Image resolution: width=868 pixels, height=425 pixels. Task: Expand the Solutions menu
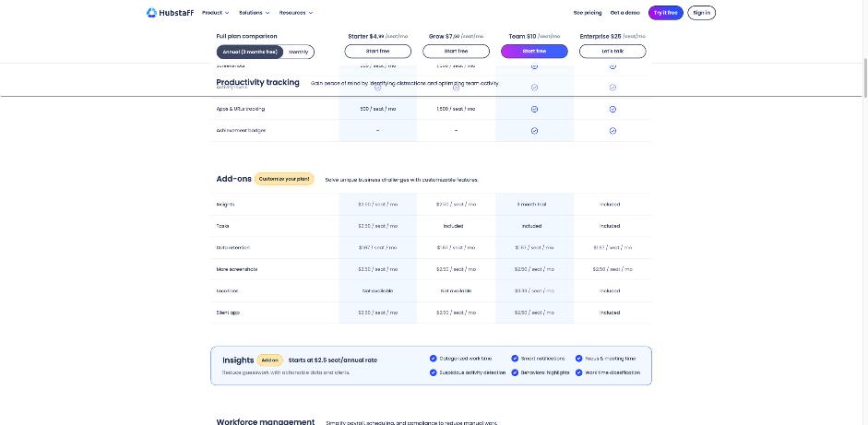(254, 13)
